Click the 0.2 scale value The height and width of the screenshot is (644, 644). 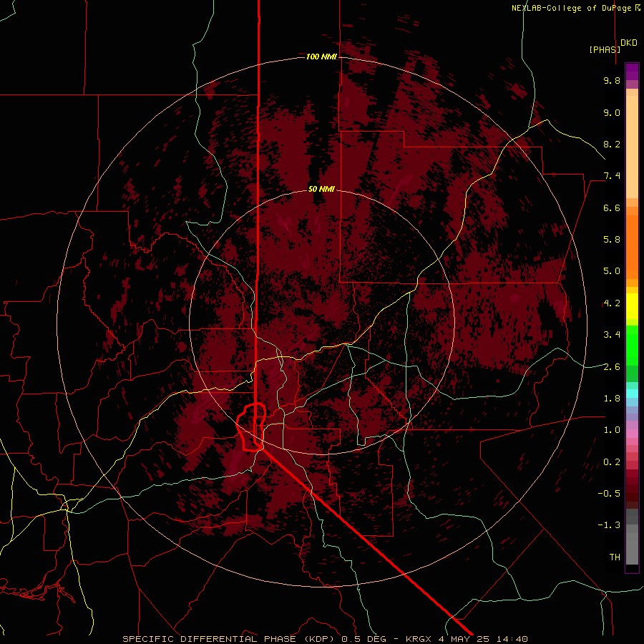612,462
